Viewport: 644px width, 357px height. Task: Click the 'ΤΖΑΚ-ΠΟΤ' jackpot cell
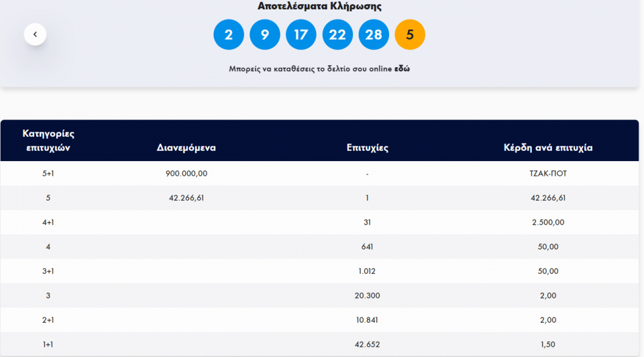click(x=547, y=174)
